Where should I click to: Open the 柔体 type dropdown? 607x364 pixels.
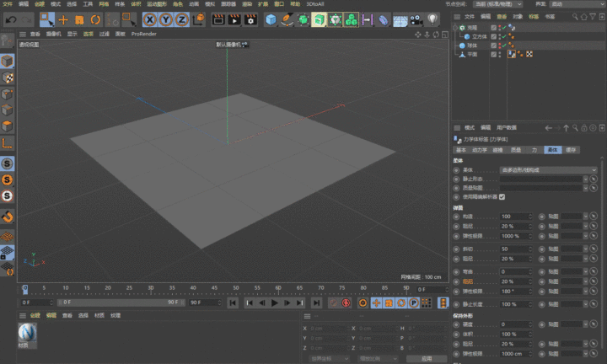click(548, 169)
